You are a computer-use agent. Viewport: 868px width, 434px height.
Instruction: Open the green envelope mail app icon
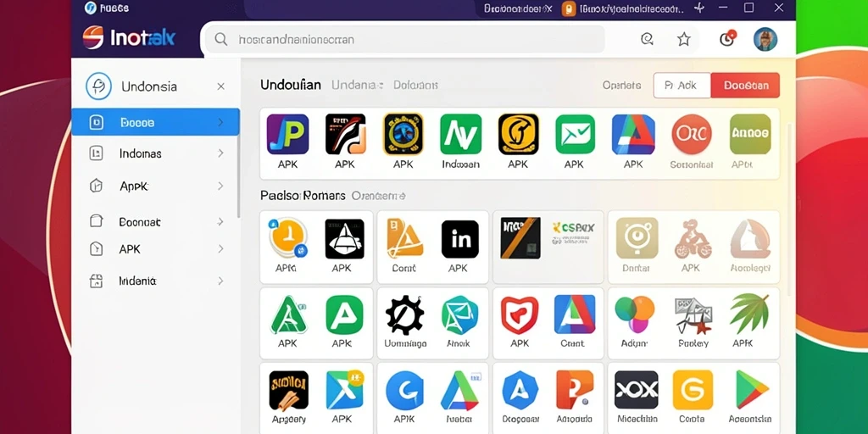click(x=576, y=134)
